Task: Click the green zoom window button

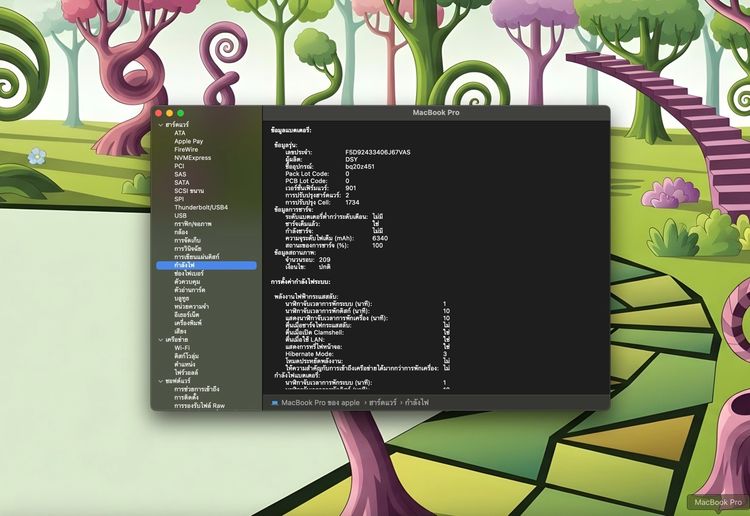Action: (x=182, y=113)
